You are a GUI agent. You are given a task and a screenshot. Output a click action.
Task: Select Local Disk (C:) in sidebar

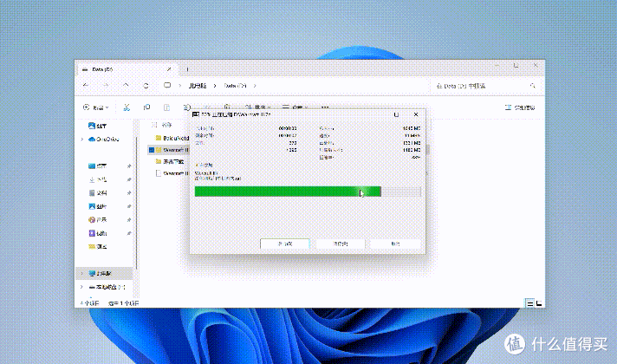point(107,287)
